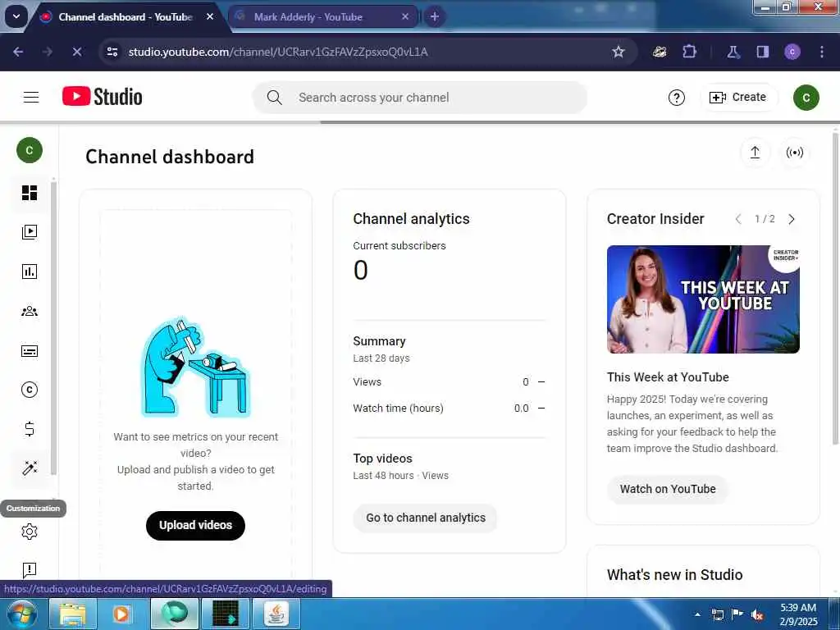This screenshot has width=840, height=630.
Task: Click the Channel dashboard heading
Action: point(170,157)
